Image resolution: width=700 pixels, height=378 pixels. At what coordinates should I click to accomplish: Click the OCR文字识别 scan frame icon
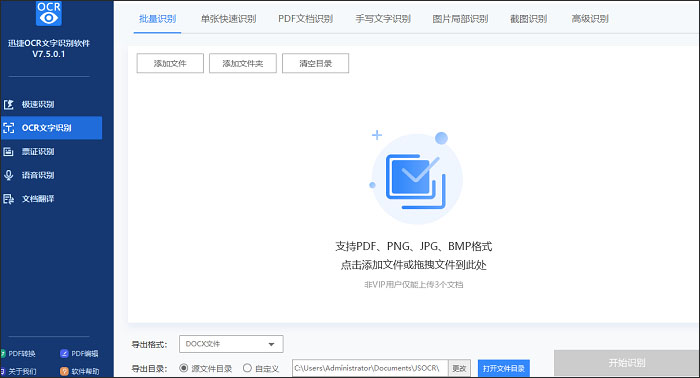[9, 128]
